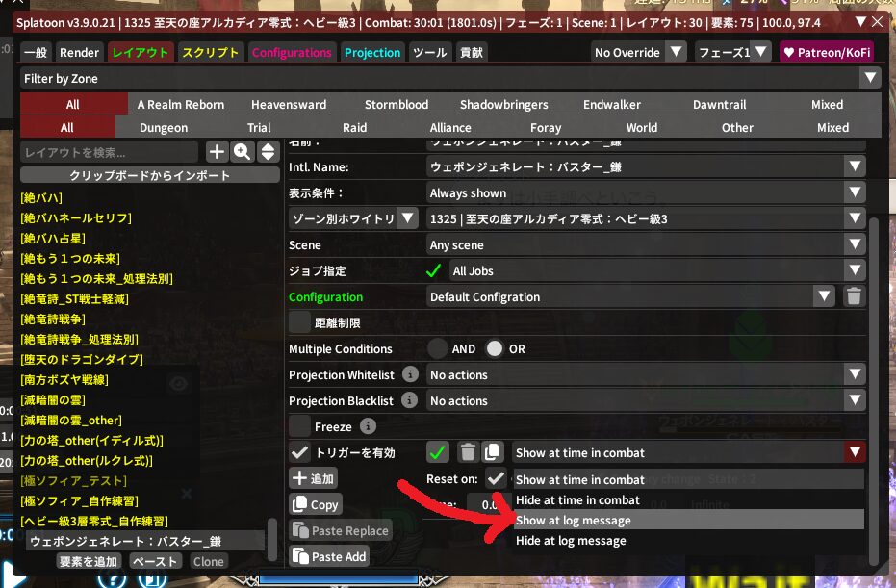Click the magnifier icon beside layout search

242,152
